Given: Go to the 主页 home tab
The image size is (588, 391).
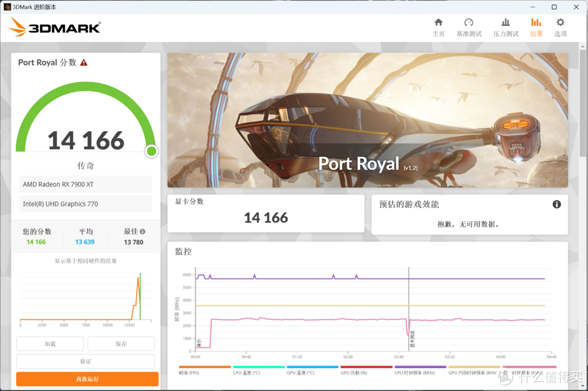Looking at the screenshot, I should coord(438,28).
